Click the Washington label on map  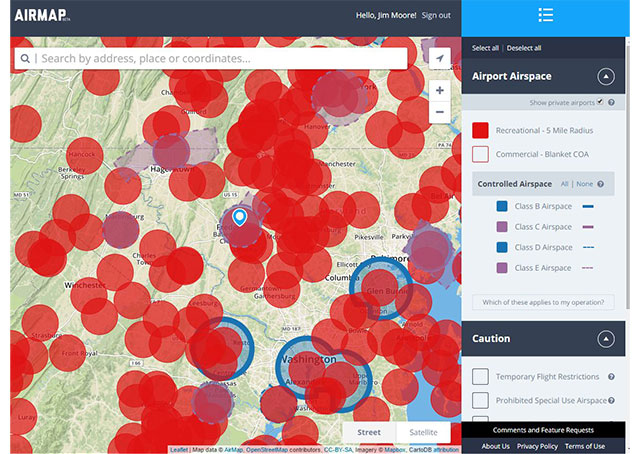click(x=308, y=359)
